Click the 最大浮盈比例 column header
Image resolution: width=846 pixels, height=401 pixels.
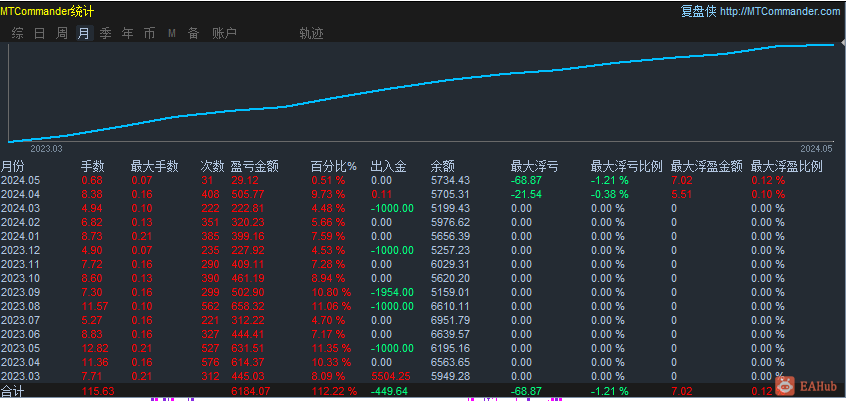[787, 166]
